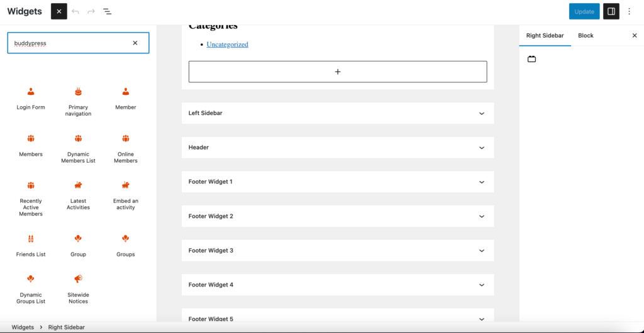The image size is (644, 333).
Task: Insert the Dynamic Members List block
Action: [78, 150]
